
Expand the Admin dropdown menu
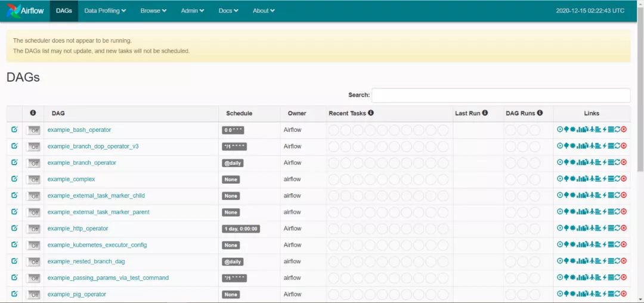tap(193, 11)
